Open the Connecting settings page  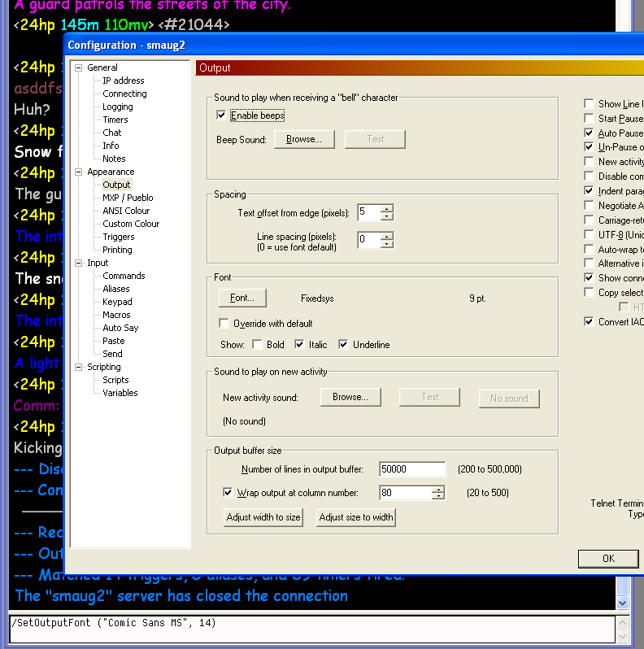click(x=124, y=94)
